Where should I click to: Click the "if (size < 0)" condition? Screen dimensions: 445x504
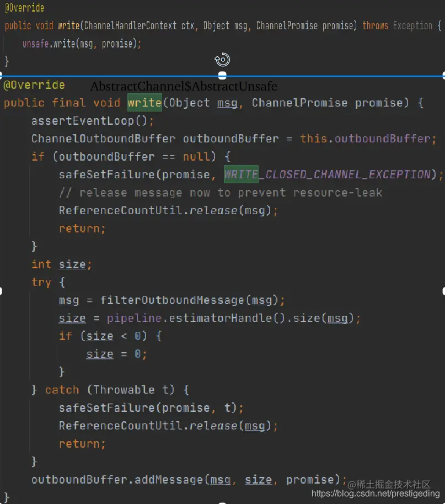coord(103,336)
